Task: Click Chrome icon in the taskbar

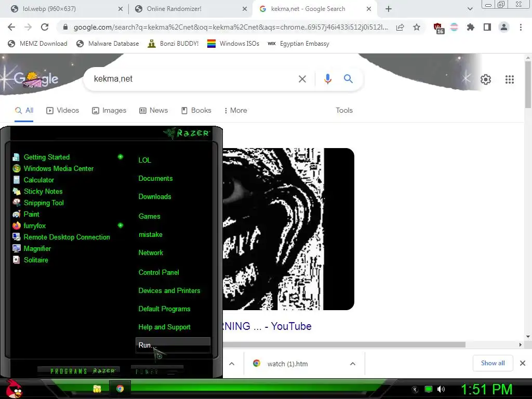Action: (x=120, y=389)
